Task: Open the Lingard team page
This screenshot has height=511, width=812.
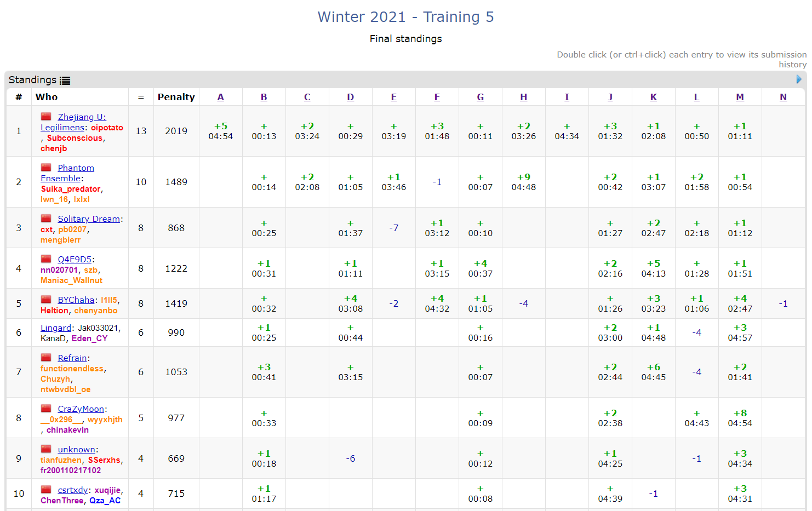Action: pos(56,328)
